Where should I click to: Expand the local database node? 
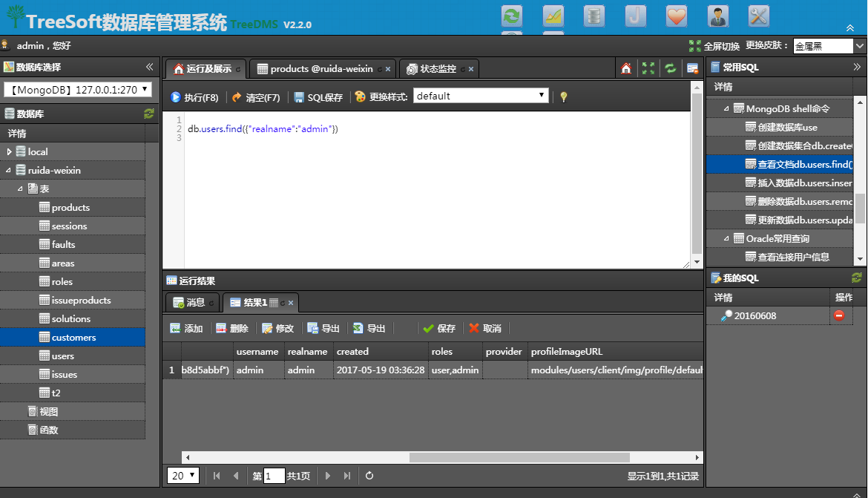click(x=9, y=152)
